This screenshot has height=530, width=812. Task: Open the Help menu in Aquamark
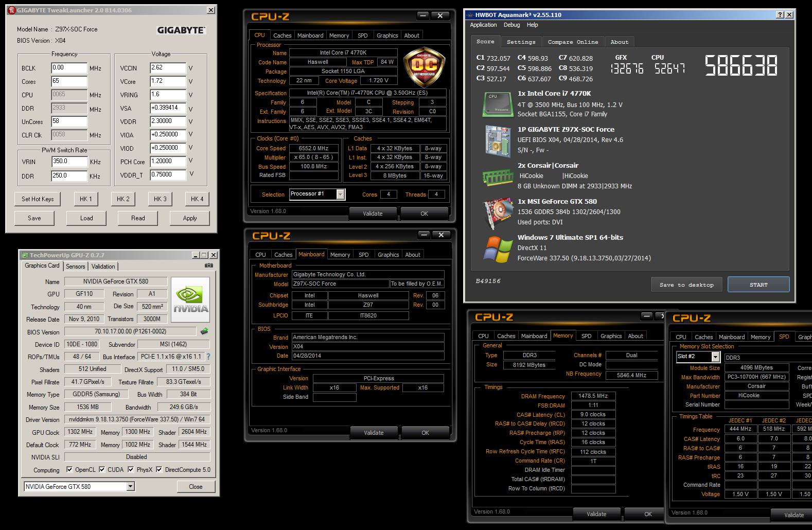532,25
